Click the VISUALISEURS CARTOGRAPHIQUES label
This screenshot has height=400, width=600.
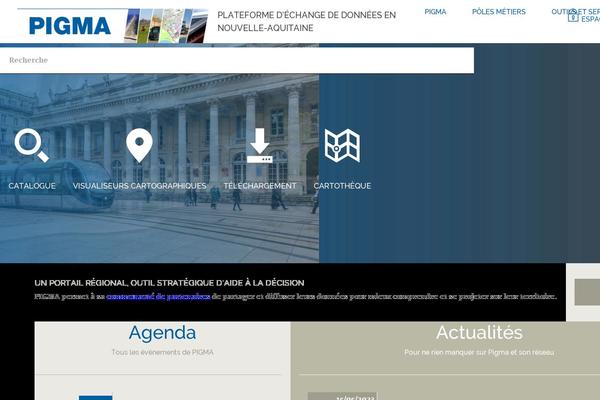click(140, 186)
